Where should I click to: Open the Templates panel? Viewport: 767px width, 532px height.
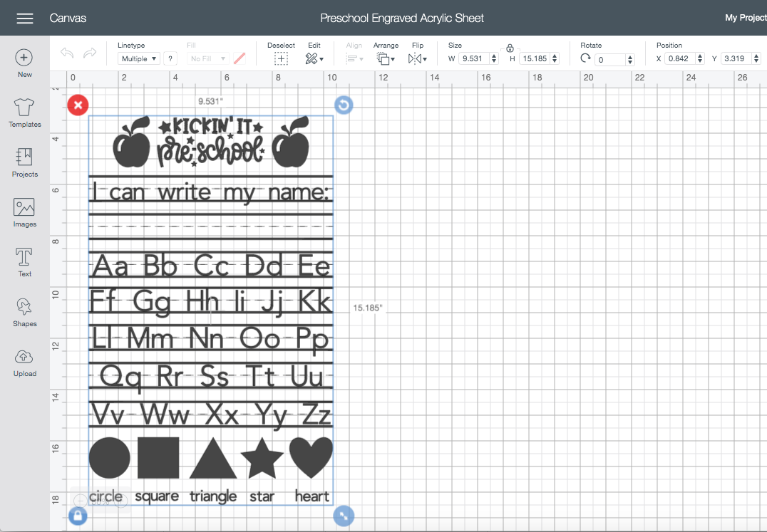24,113
